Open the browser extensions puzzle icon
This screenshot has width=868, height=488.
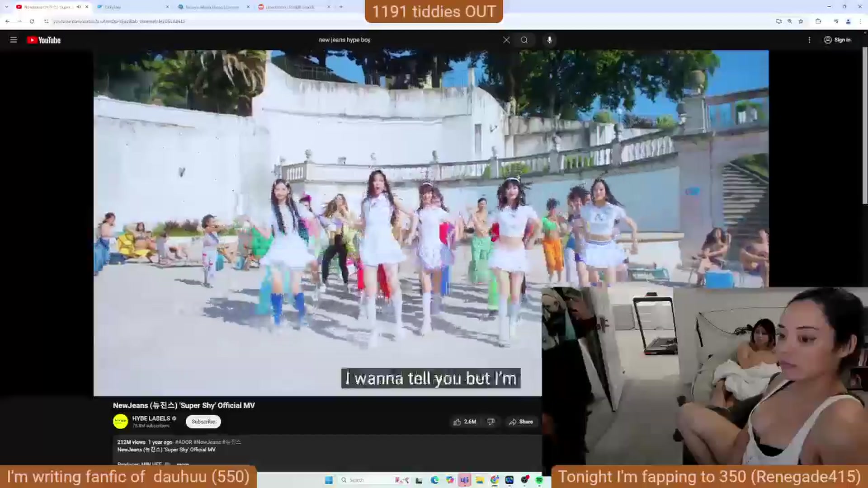pos(818,21)
